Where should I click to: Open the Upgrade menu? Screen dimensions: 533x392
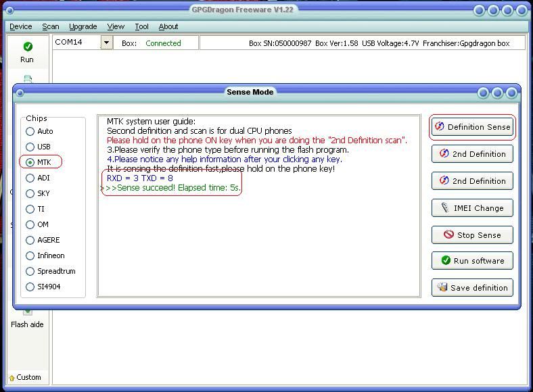83,26
